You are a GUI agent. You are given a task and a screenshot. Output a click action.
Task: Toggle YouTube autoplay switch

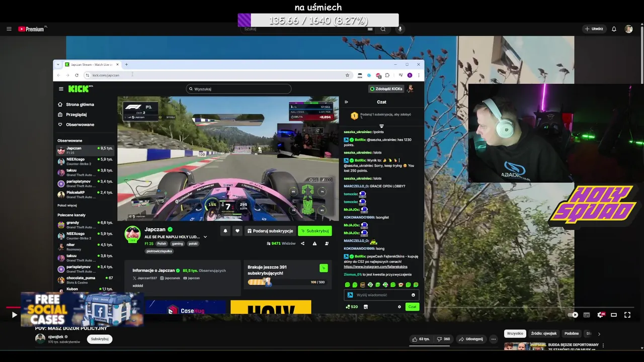click(x=573, y=315)
